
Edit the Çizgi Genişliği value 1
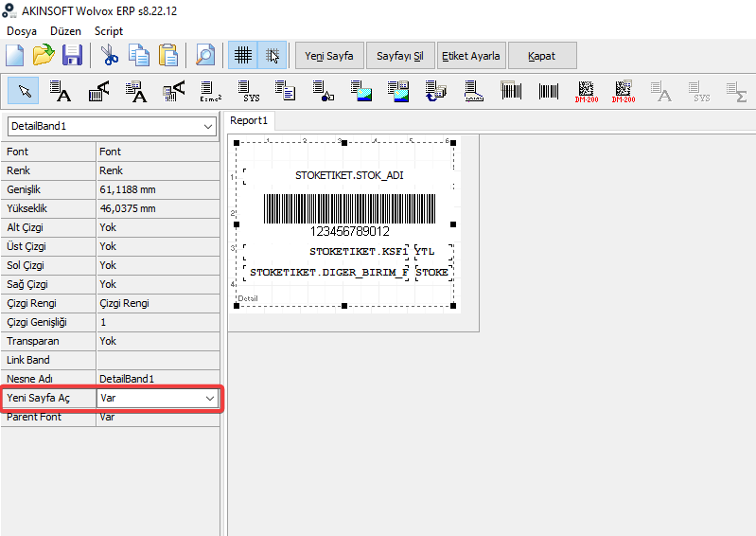[x=158, y=322]
